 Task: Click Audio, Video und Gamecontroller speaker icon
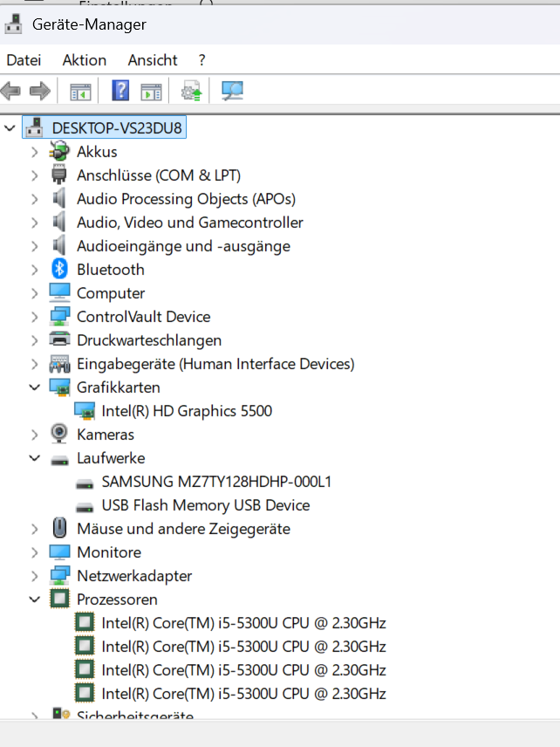point(59,222)
